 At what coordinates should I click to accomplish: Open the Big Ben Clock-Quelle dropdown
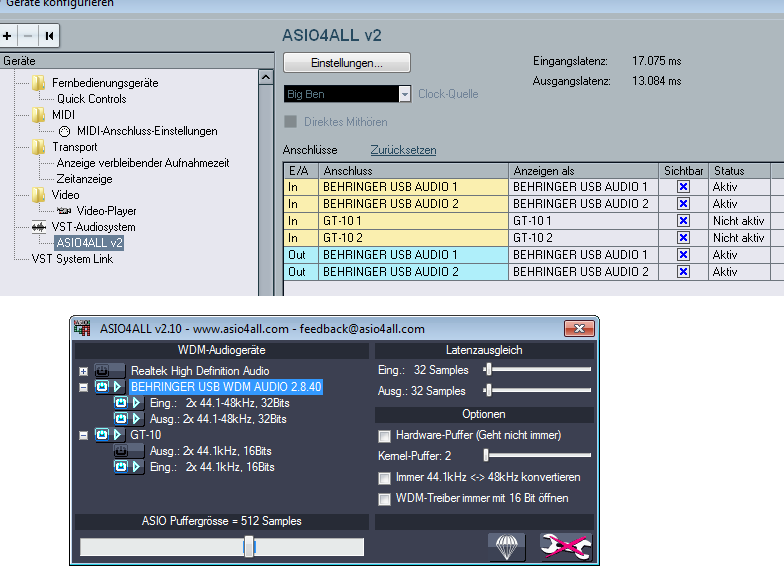pos(404,94)
